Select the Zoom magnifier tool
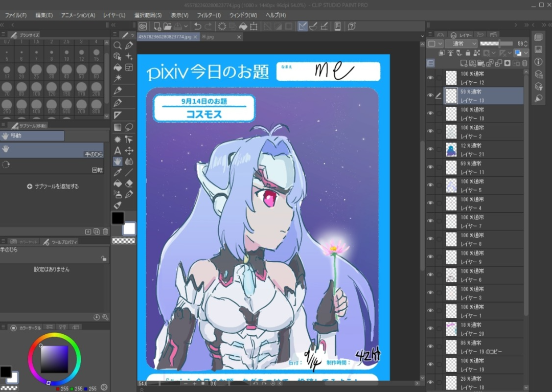552x392 pixels. click(118, 46)
